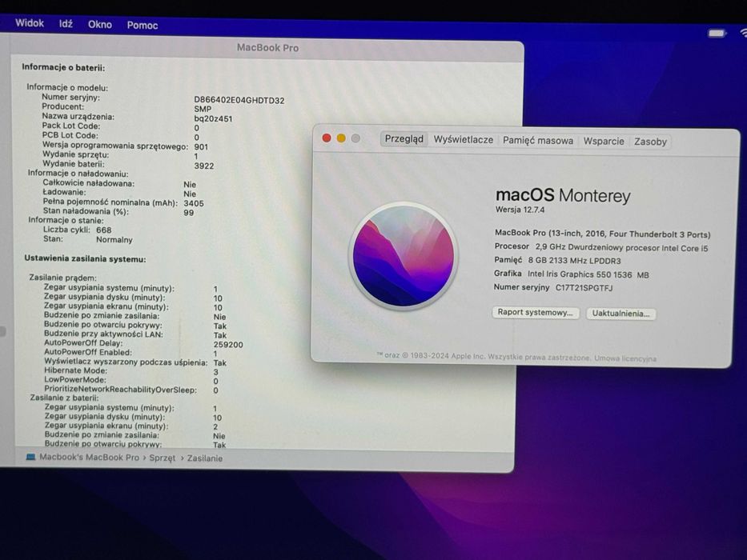Click AutoPowerOff Delay value 259200
Image resolution: width=747 pixels, height=560 pixels.
pyautogui.click(x=228, y=344)
